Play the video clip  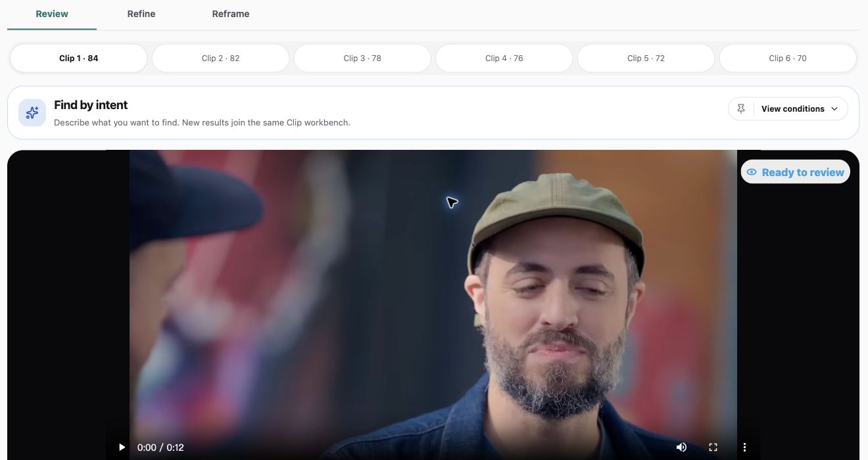pyautogui.click(x=122, y=448)
